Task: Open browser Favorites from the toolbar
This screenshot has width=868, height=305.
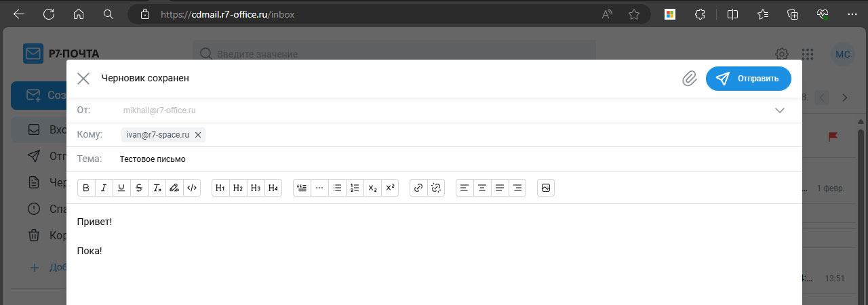Action: (x=763, y=14)
